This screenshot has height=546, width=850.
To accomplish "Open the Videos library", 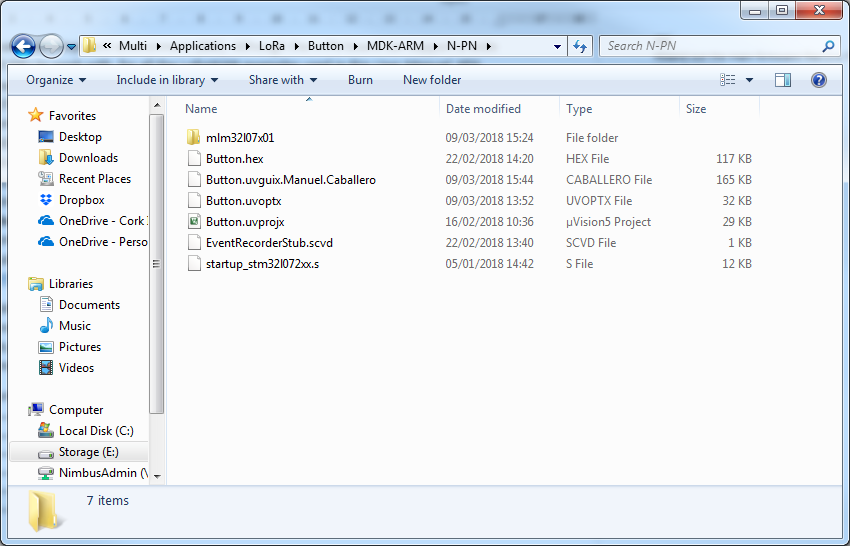I will [x=76, y=368].
